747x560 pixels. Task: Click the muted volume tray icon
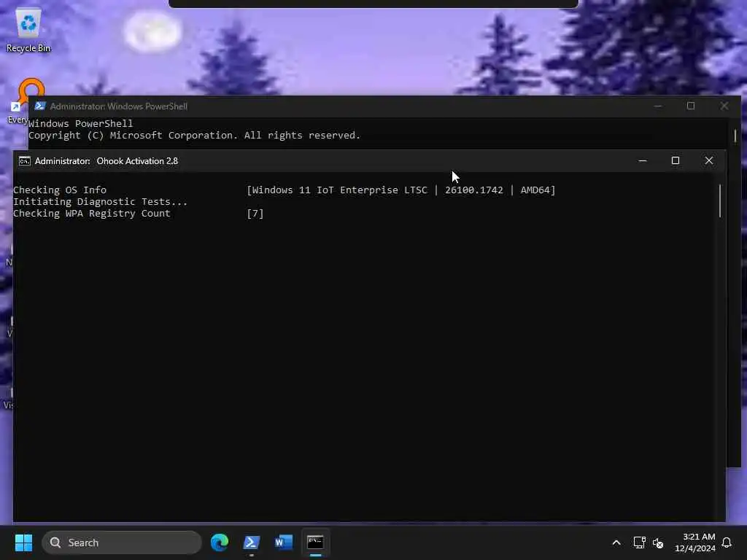[658, 542]
